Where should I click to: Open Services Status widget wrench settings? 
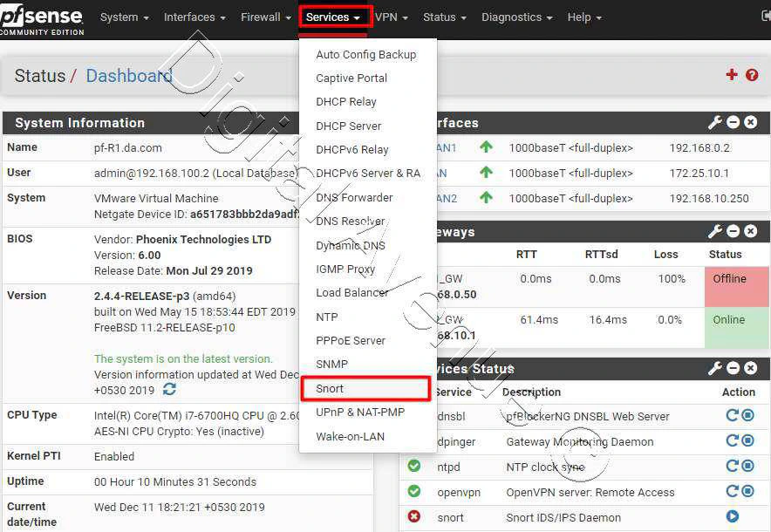[714, 368]
